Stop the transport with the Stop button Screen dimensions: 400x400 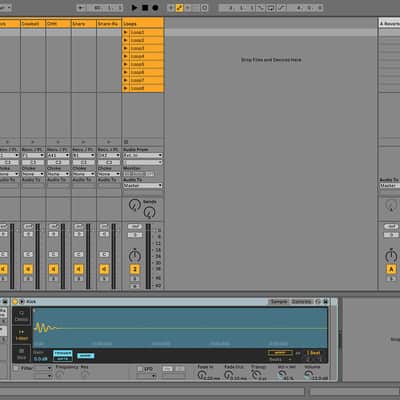(145, 7)
